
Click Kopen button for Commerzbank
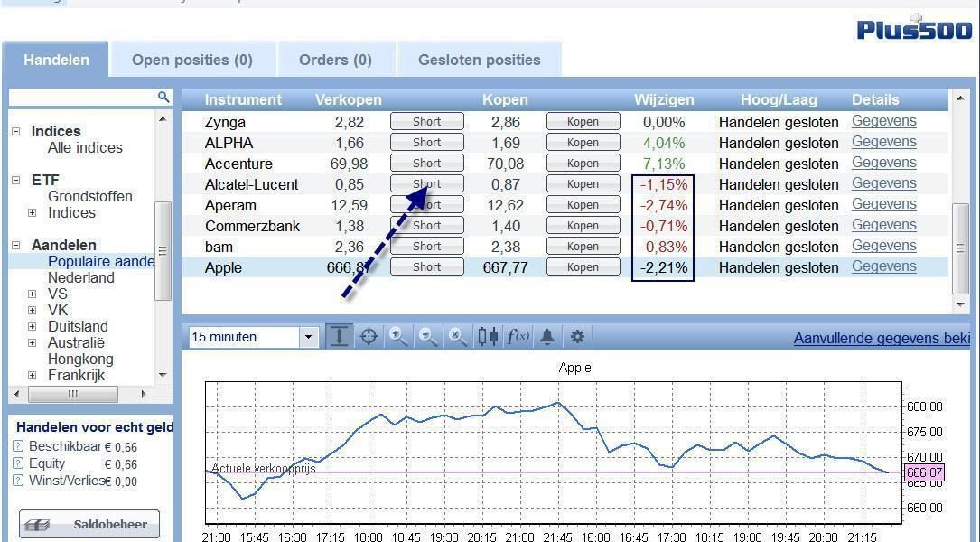(x=583, y=225)
